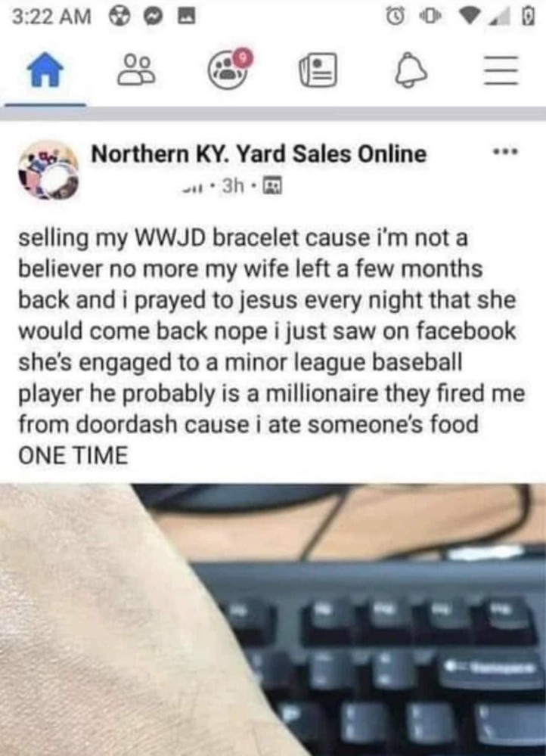
Task: Click the 3h post timestamp
Action: [232, 186]
